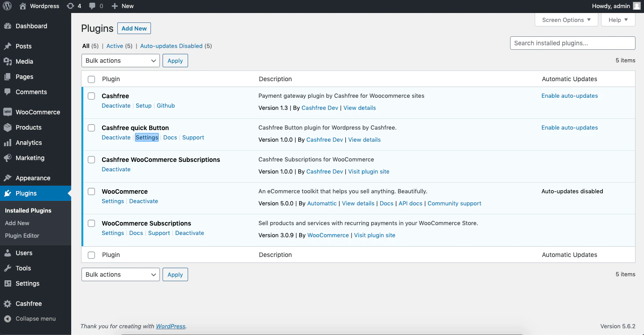Open the Installed Plugins submenu item
The height and width of the screenshot is (335, 644).
coord(28,210)
